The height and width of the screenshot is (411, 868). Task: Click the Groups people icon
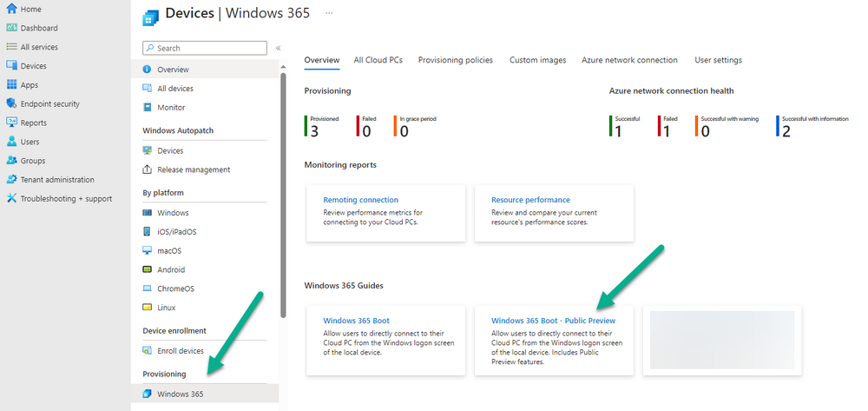[x=11, y=161]
